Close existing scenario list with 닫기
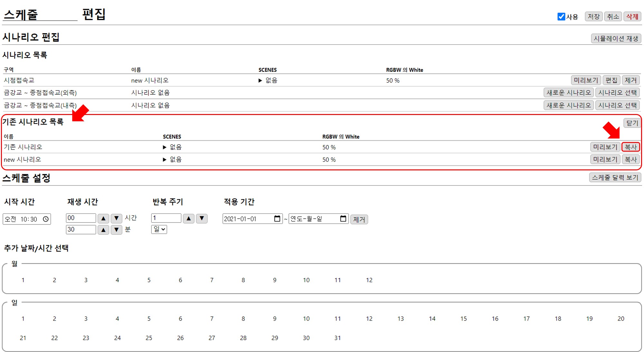The height and width of the screenshot is (352, 644). coord(632,123)
